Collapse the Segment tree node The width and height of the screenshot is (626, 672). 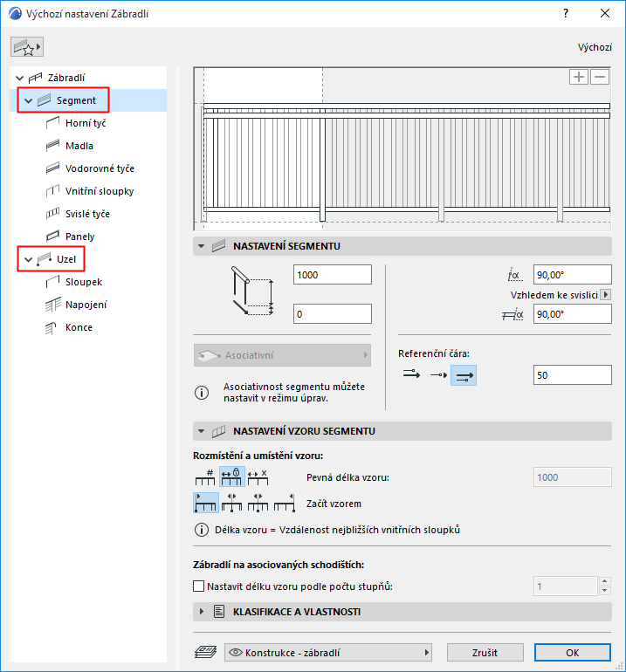(x=28, y=100)
